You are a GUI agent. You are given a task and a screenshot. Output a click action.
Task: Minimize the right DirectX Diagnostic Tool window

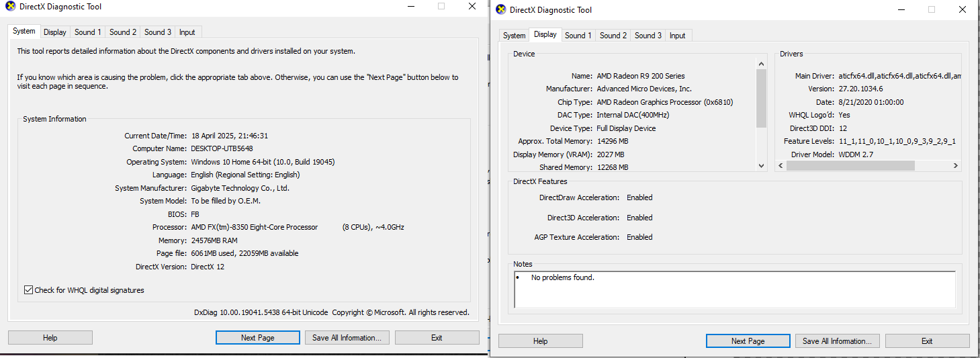[901, 9]
